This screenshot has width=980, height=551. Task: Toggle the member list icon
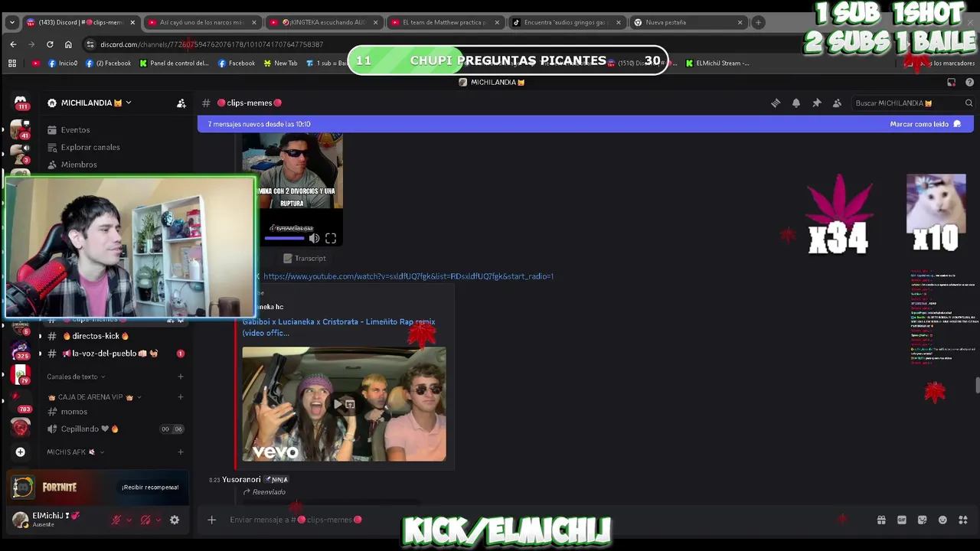point(837,103)
